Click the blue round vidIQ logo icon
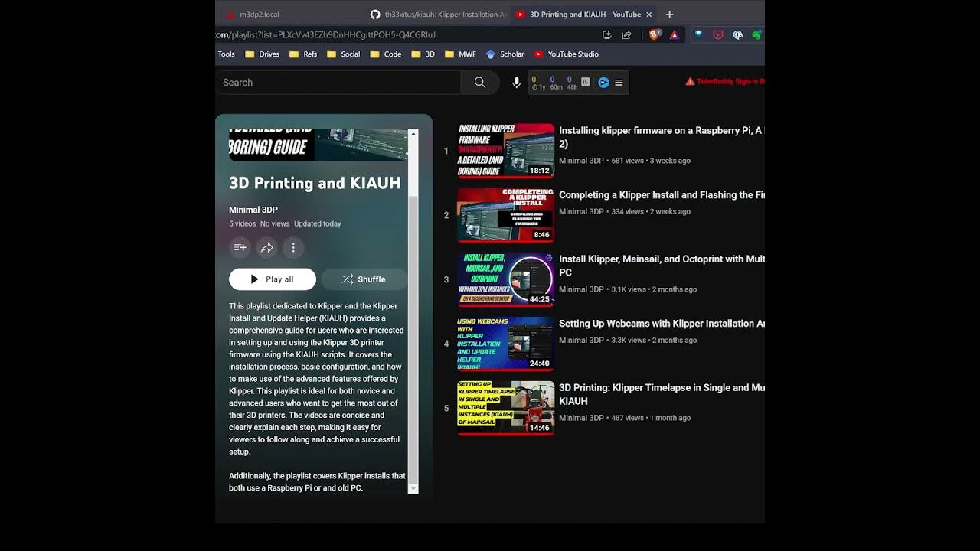980x551 pixels. [x=603, y=83]
